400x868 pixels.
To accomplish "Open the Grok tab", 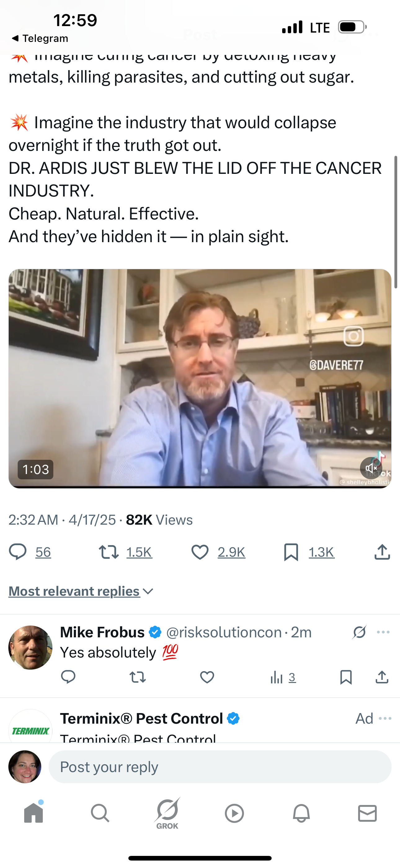I will [x=167, y=813].
